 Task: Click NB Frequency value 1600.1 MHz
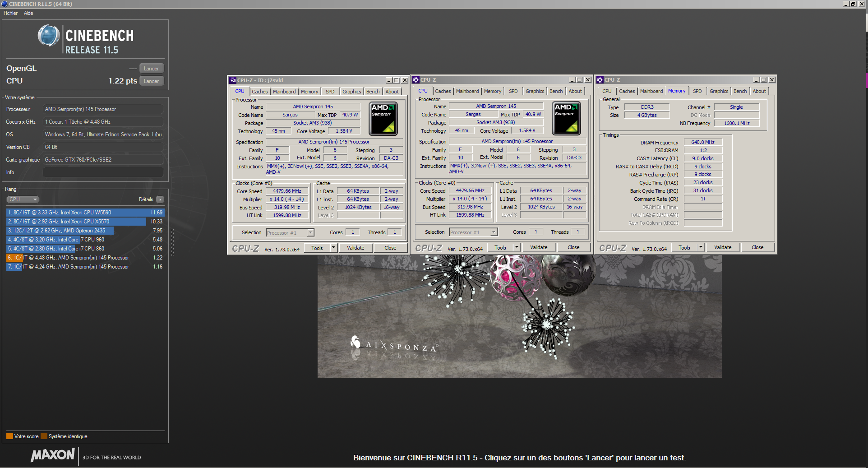737,123
